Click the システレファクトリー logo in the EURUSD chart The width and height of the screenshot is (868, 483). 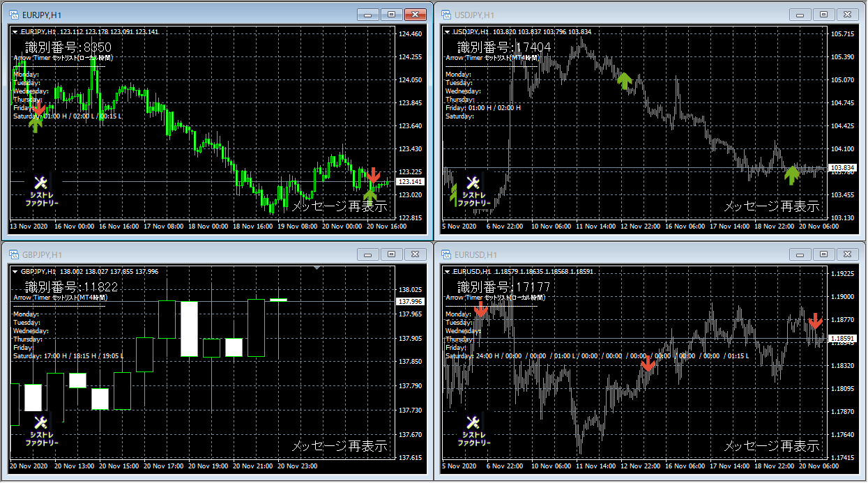click(x=474, y=430)
